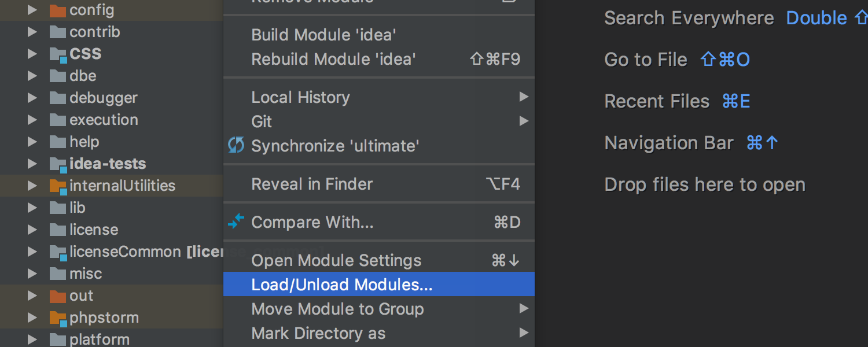Expand the debugger folder tree node
Image resolution: width=868 pixels, height=347 pixels.
pos(32,98)
